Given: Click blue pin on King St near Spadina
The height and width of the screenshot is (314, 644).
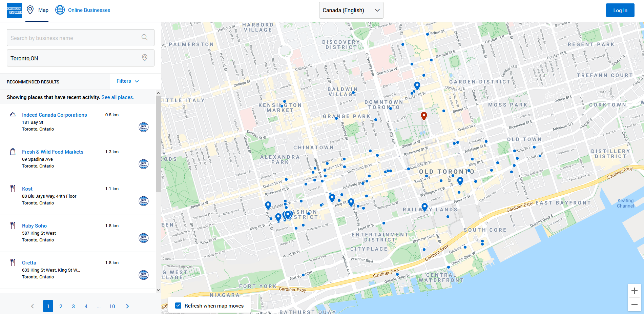Looking at the screenshot, I should coord(332,198).
